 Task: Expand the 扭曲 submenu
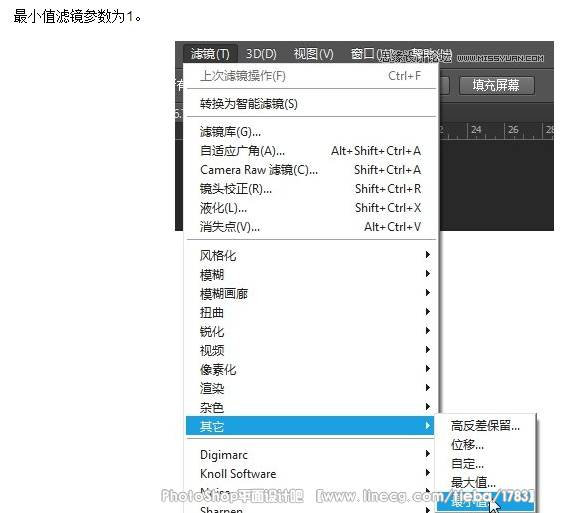point(311,313)
